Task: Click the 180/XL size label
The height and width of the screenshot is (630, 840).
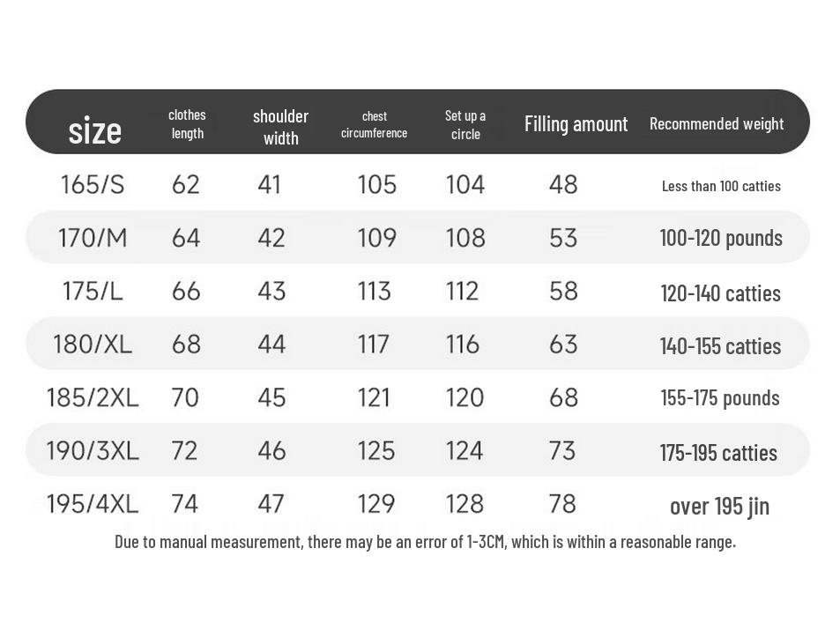Action: (x=93, y=344)
